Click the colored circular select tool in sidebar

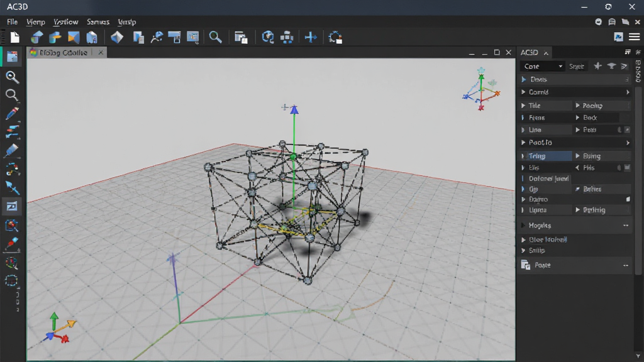(x=12, y=263)
